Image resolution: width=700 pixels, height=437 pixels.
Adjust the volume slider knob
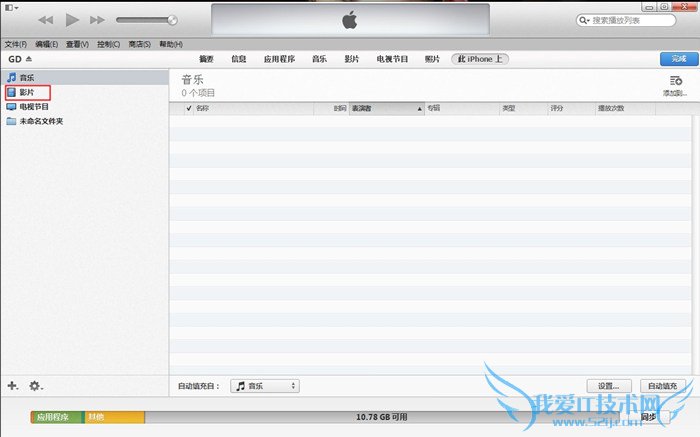(172, 20)
